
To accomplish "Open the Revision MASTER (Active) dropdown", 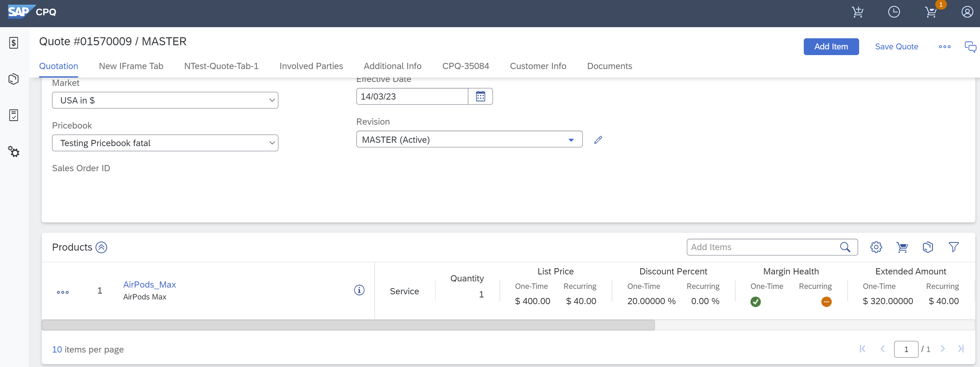I will [x=469, y=140].
